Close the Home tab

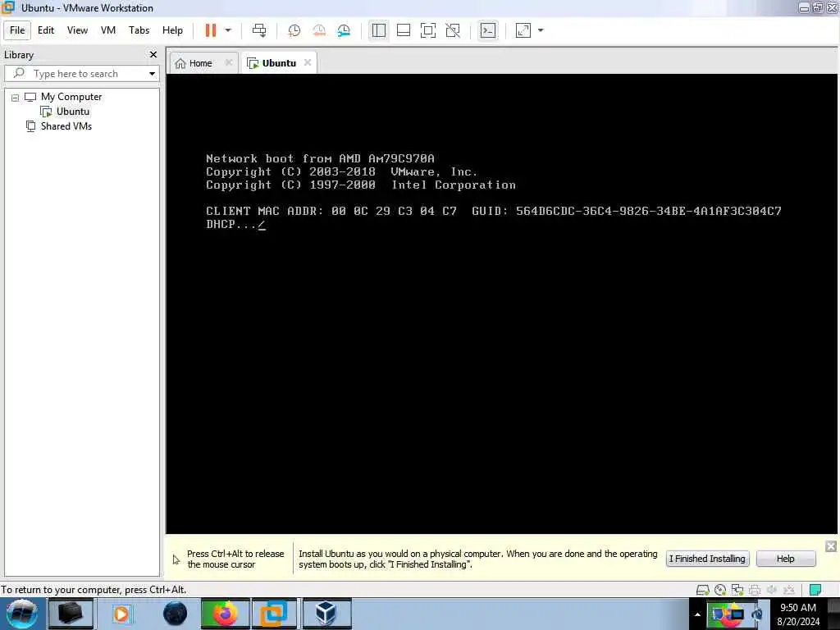(x=229, y=62)
